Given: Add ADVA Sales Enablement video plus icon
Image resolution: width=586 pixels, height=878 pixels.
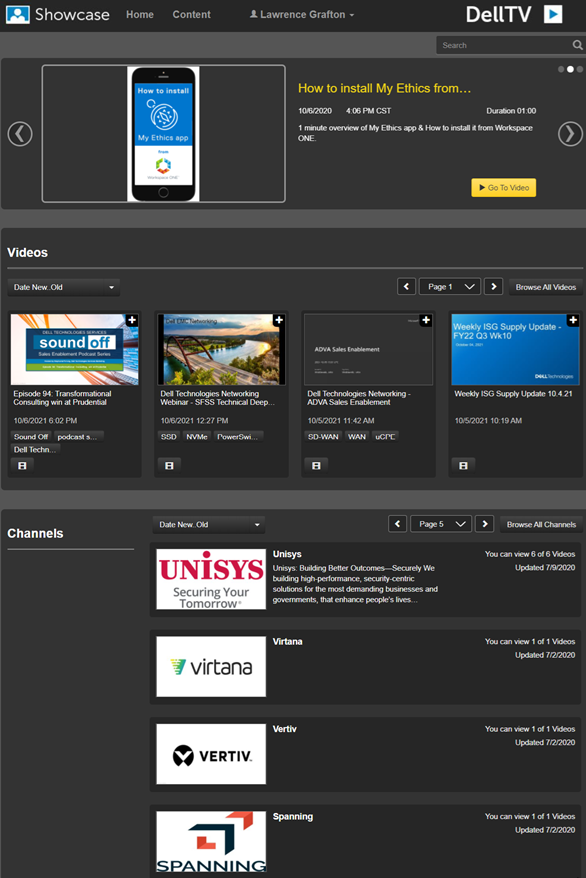Looking at the screenshot, I should click(x=426, y=320).
